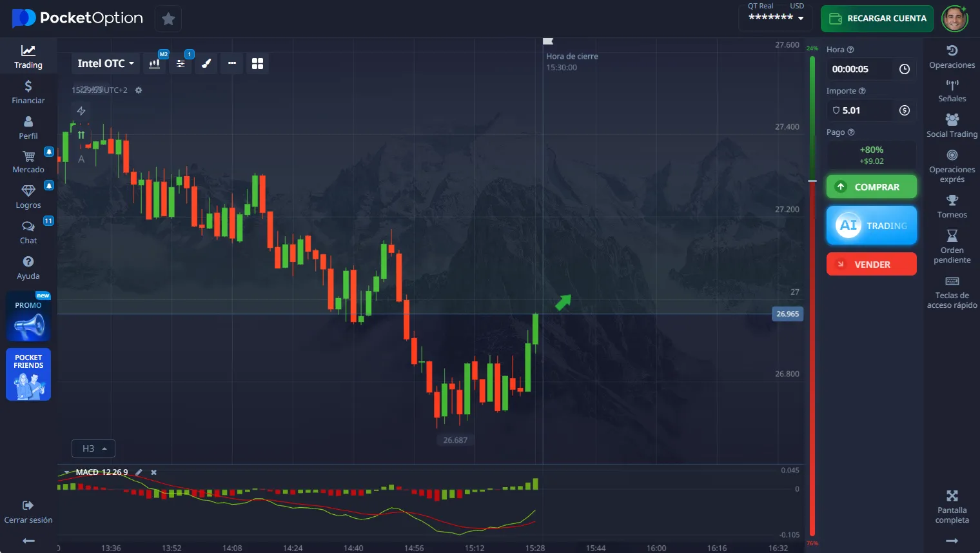The image size is (980, 553).
Task: Open the Ayuda help section
Action: pyautogui.click(x=28, y=268)
